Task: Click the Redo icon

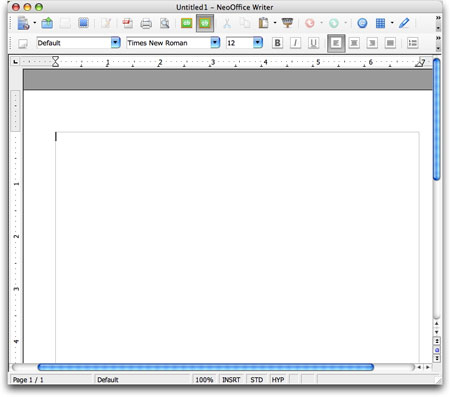Action: click(x=334, y=23)
